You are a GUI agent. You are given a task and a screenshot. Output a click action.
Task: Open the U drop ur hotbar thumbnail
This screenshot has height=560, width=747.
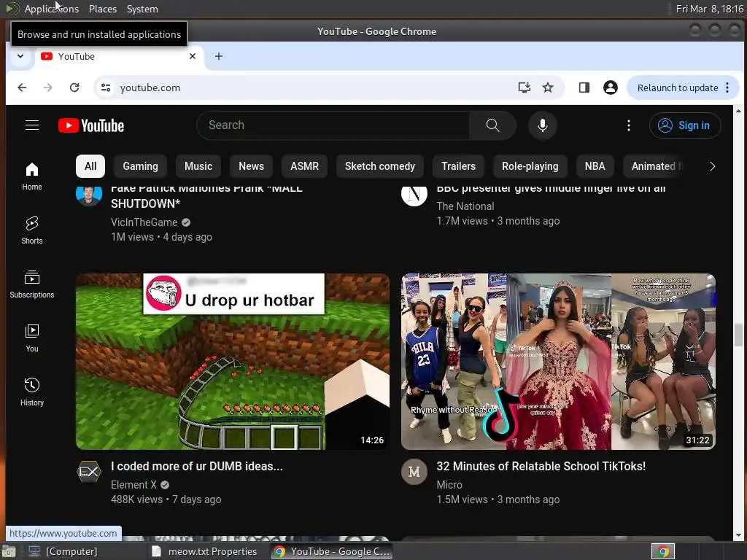[x=233, y=362]
